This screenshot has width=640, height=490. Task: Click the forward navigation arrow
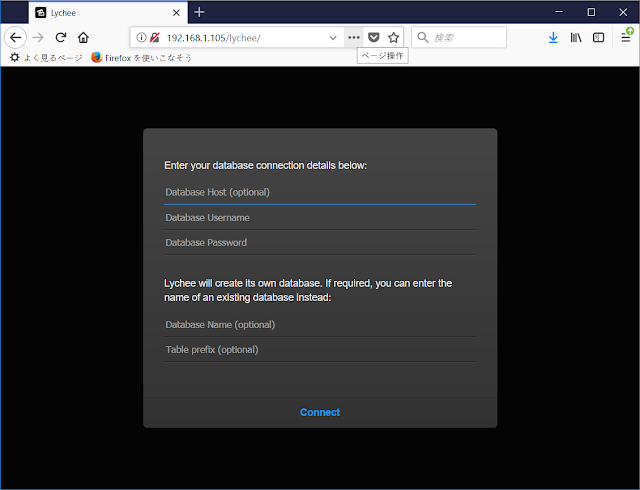(x=38, y=38)
